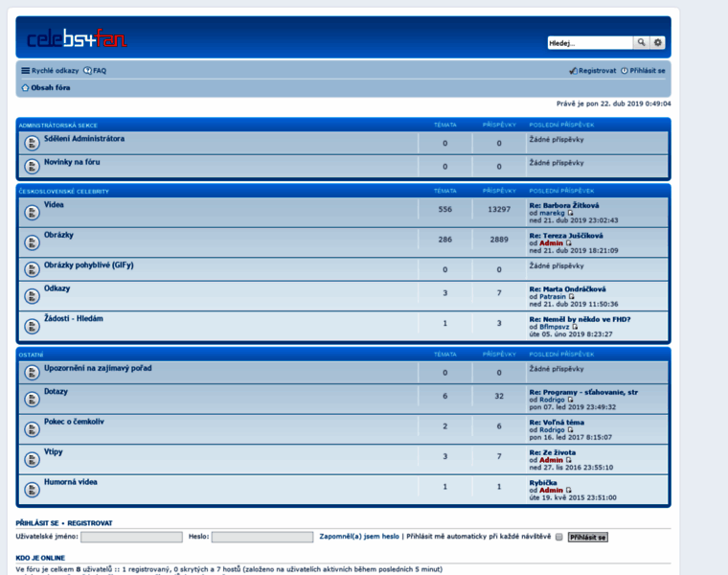Image resolution: width=728 pixels, height=575 pixels.
Task: Open Re: Programy - sťahovanie post
Action: [583, 392]
